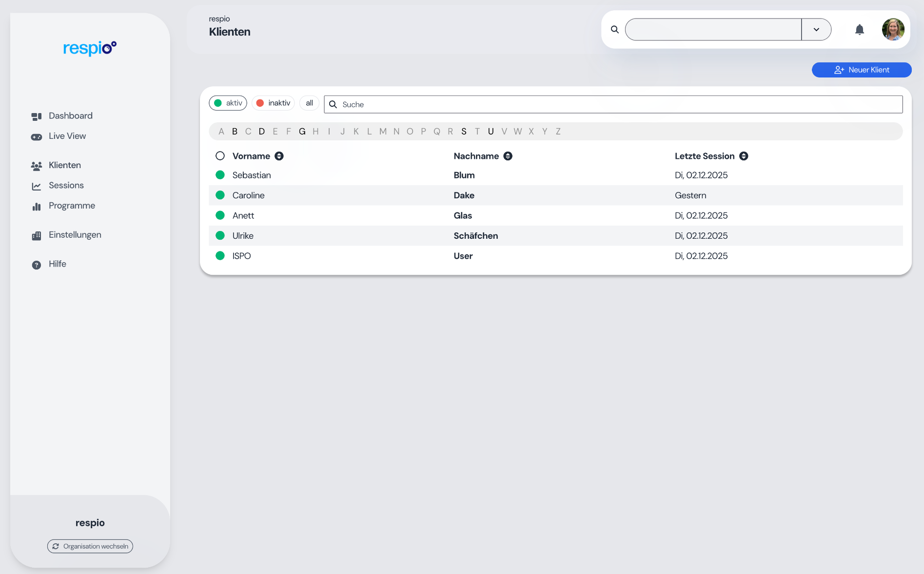
Task: Toggle the aktiv status filter
Action: [228, 103]
